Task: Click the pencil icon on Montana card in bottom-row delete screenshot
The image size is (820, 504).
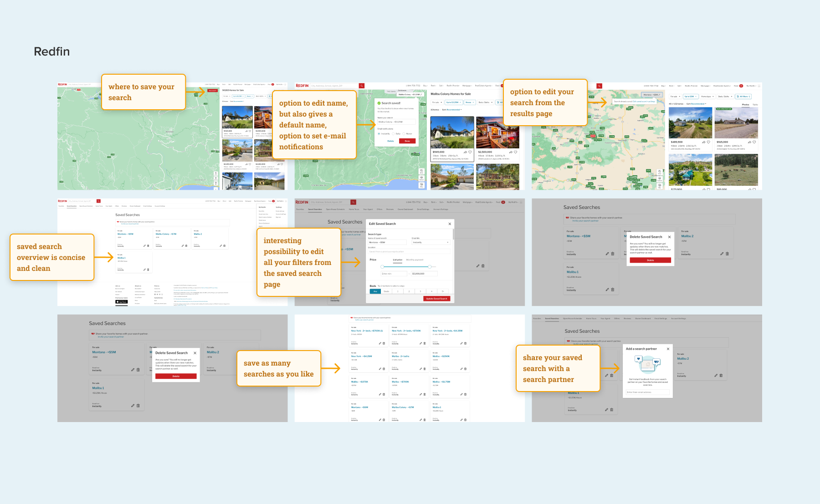Action: pos(133,370)
